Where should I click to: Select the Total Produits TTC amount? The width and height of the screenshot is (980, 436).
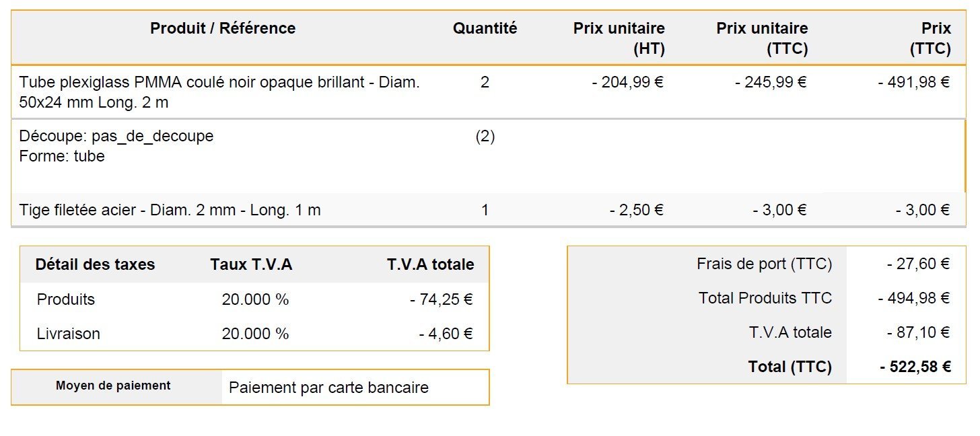pyautogui.click(x=914, y=298)
